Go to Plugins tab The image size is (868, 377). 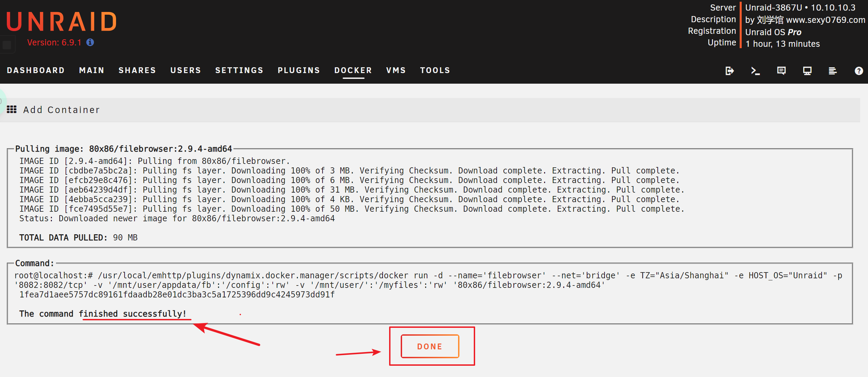299,70
